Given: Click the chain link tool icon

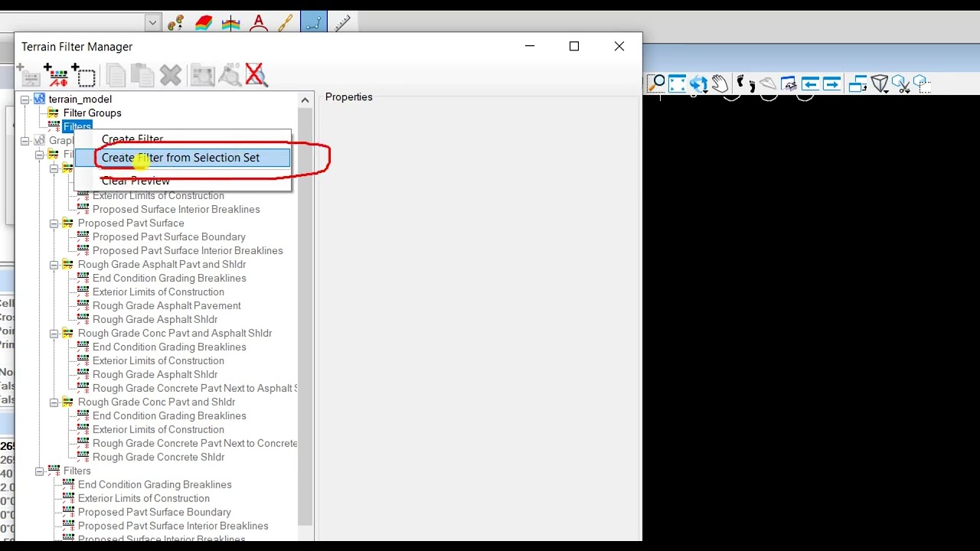Looking at the screenshot, I should pyautogui.click(x=286, y=23).
